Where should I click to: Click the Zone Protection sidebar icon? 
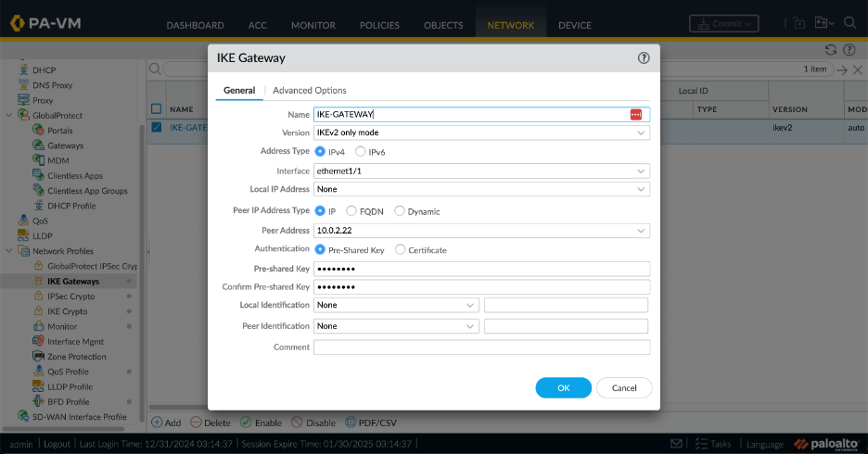[38, 357]
